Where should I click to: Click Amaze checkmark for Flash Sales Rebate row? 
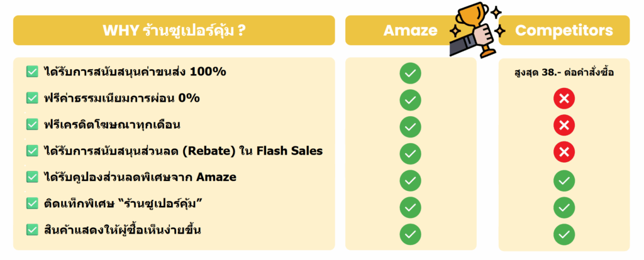410,153
